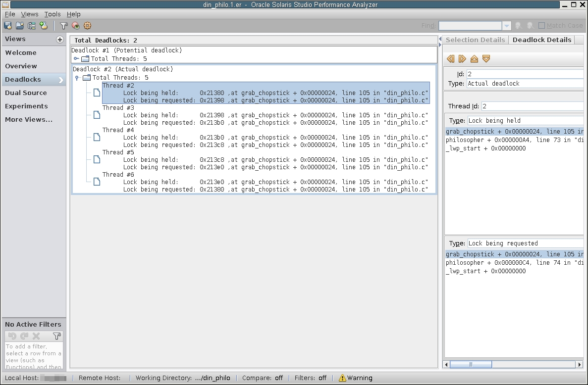Click the undo filter icon in filters panel
Viewport: 588px width, 385px height.
point(12,336)
